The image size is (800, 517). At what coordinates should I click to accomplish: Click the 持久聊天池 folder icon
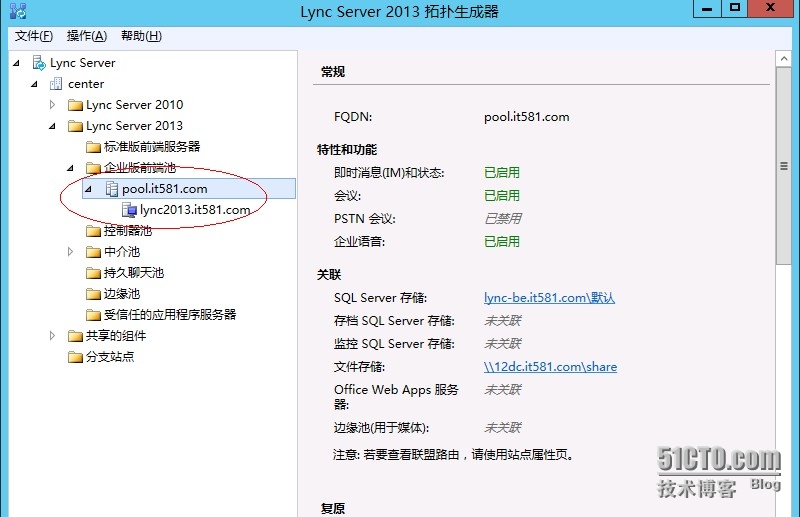pyautogui.click(x=93, y=273)
